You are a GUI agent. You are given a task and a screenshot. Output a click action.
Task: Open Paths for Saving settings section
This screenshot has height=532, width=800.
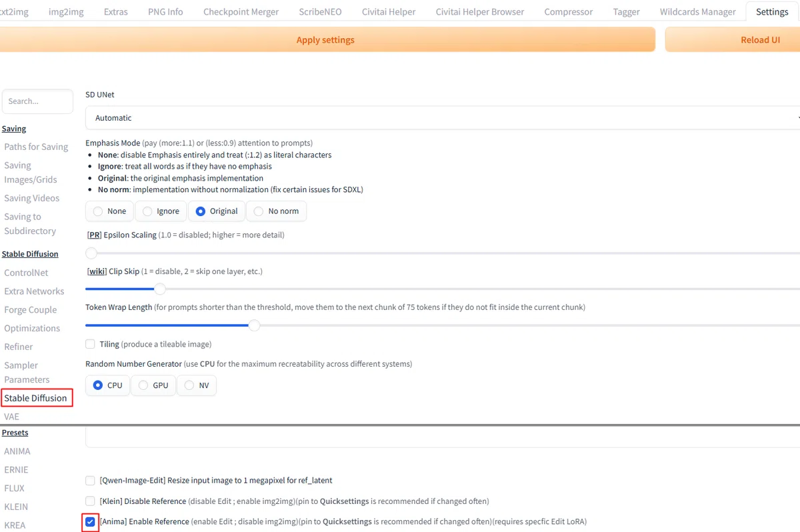click(x=36, y=147)
